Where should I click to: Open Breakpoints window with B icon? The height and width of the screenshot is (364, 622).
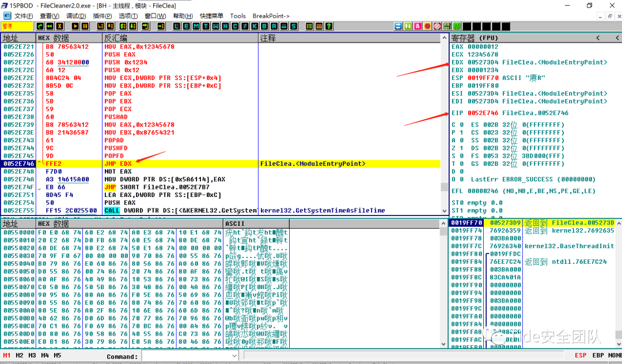[x=264, y=26]
